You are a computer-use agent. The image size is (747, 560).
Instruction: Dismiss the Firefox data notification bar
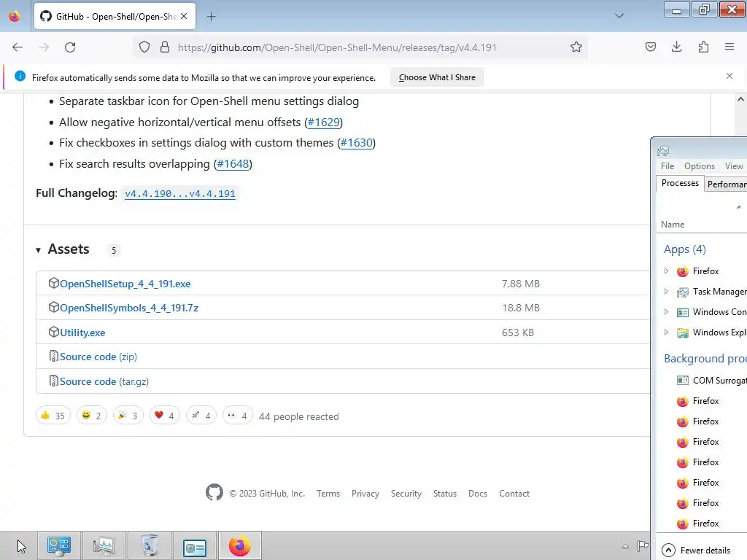pos(729,76)
